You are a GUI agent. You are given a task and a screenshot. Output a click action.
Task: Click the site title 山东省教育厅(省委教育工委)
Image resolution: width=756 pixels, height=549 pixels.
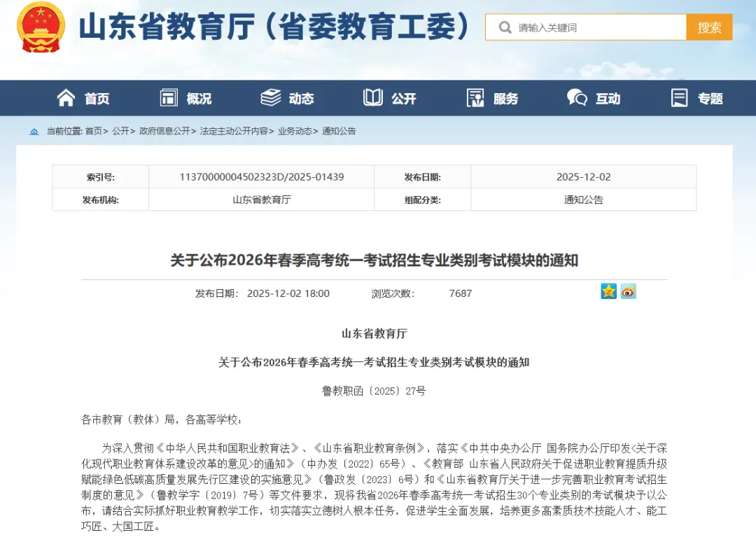pos(274,27)
